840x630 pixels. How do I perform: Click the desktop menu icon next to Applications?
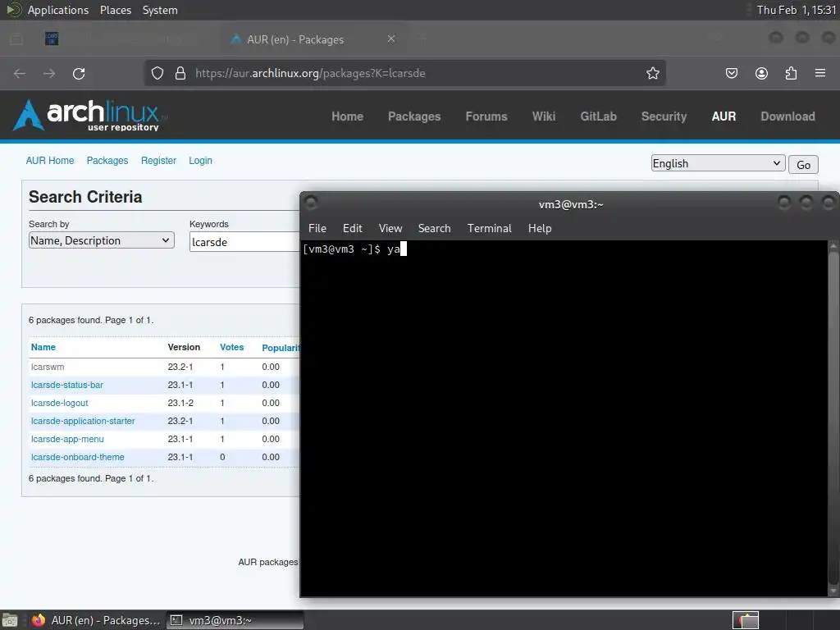(14, 10)
